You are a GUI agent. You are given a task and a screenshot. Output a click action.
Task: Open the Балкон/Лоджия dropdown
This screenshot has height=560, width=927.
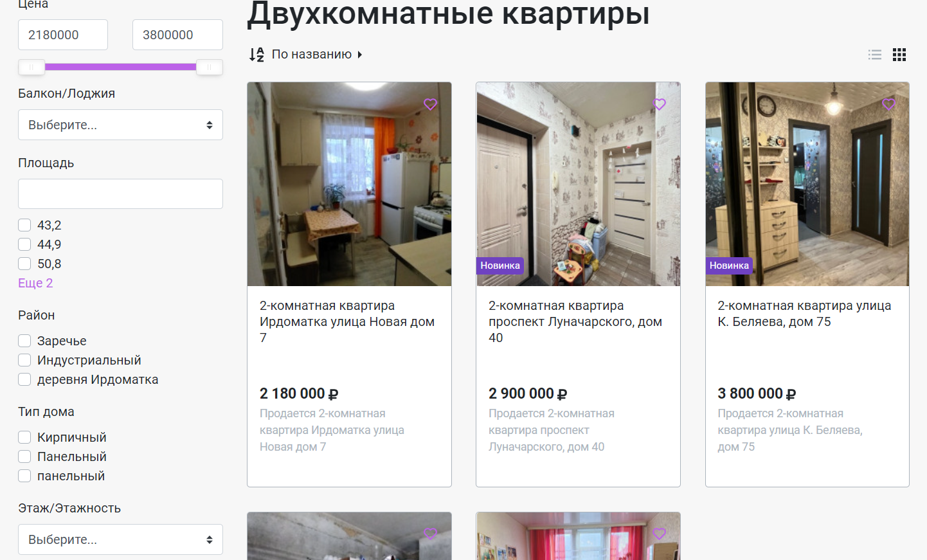[x=120, y=125]
